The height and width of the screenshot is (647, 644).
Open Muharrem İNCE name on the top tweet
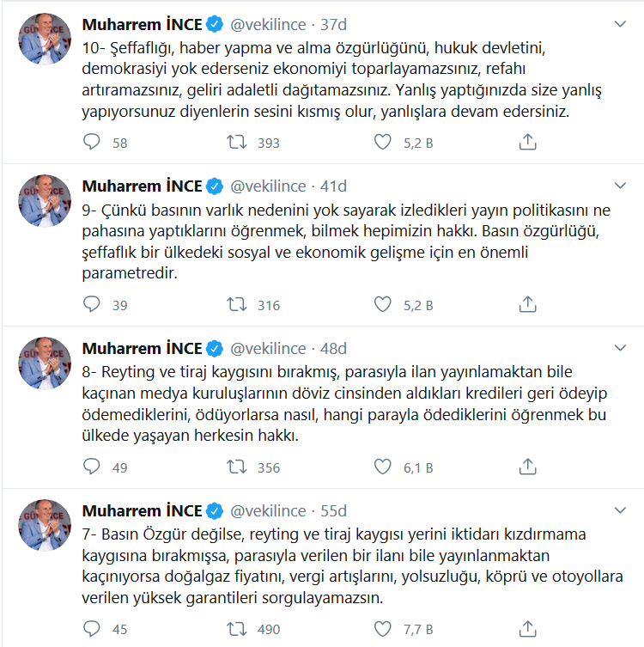point(143,24)
